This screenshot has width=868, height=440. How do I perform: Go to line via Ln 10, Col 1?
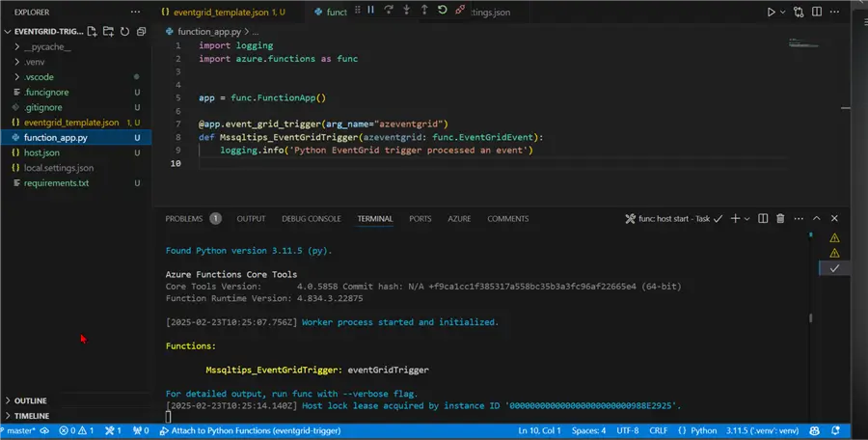coord(539,430)
